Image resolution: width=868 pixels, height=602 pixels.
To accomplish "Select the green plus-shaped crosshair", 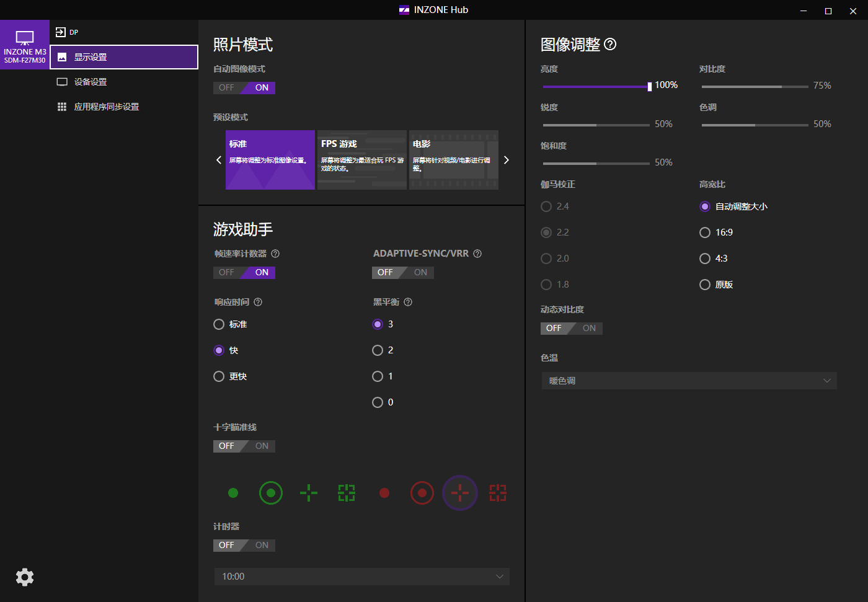I will [x=309, y=493].
